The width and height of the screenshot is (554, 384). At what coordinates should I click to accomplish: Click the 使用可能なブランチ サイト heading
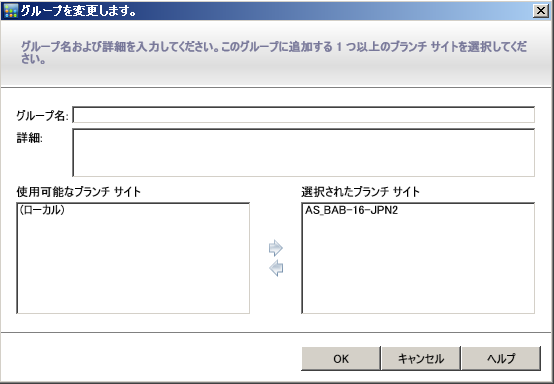[x=78, y=192]
